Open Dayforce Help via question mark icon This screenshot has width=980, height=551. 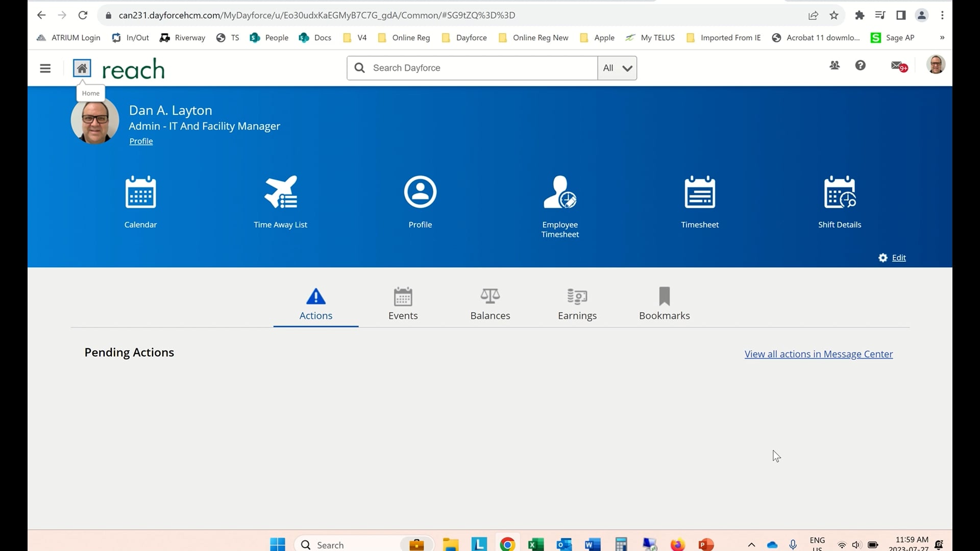[860, 66]
